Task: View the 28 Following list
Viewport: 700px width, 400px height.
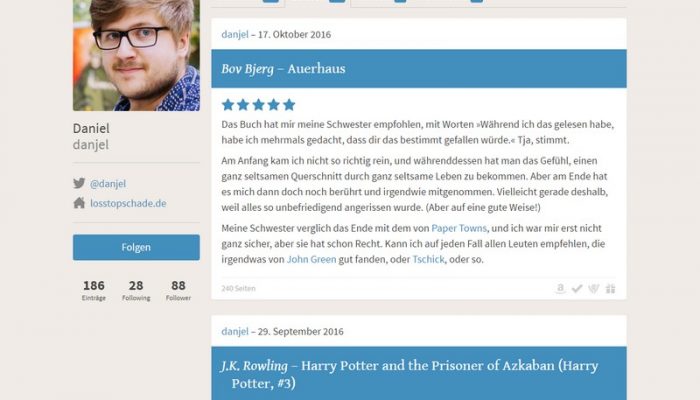Action: 136,290
